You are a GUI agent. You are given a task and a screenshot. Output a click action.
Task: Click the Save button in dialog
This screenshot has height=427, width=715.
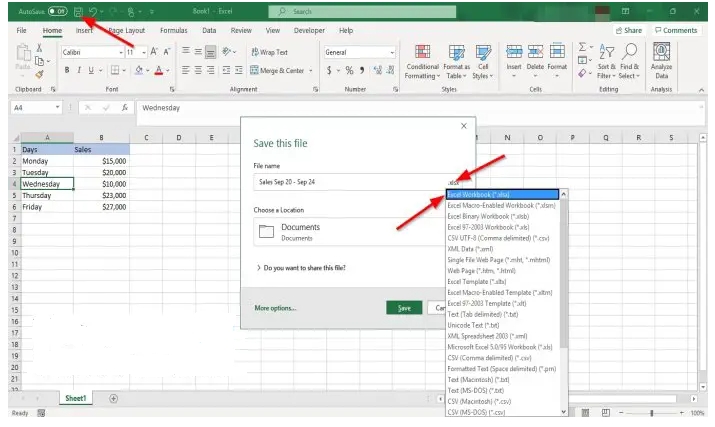[404, 308]
